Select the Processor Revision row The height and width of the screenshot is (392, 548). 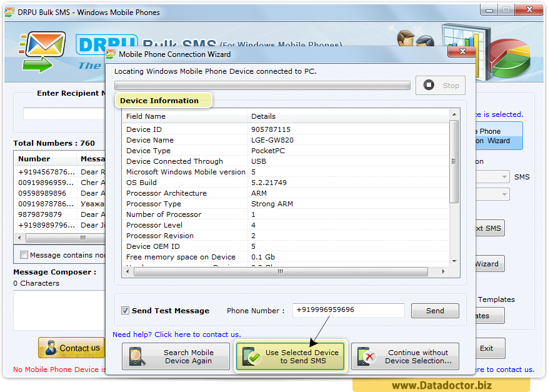point(286,236)
